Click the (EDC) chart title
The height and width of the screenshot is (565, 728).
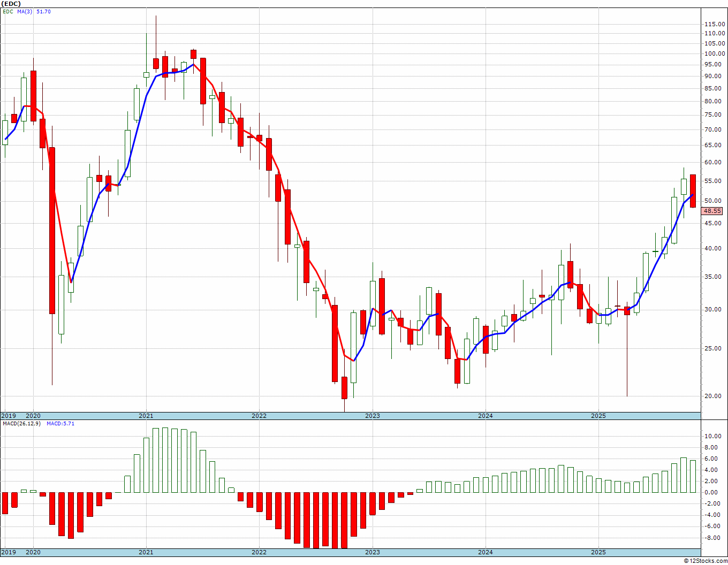coord(10,4)
